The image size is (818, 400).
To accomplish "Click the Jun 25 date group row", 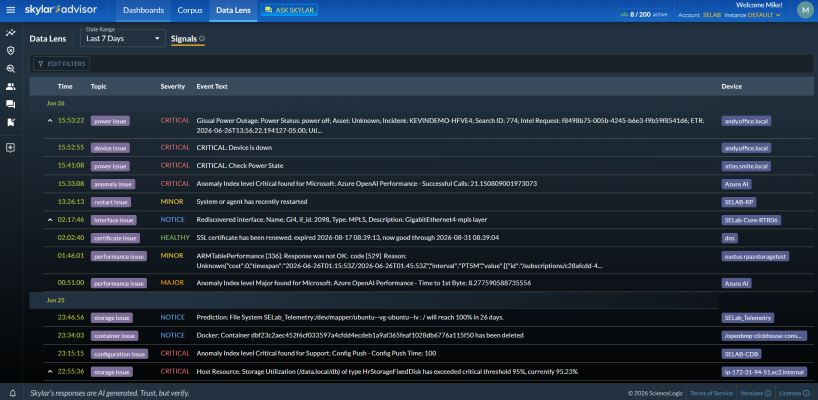I will click(374, 300).
